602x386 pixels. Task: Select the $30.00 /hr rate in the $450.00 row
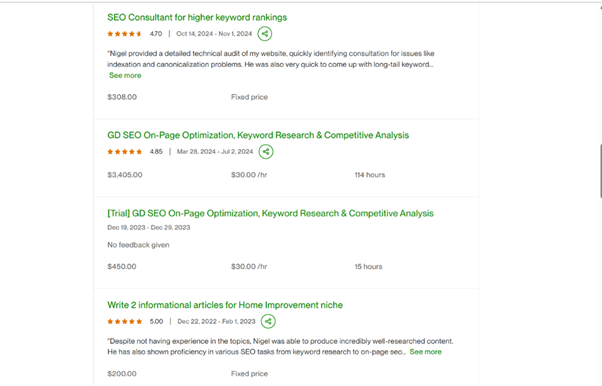pos(249,267)
